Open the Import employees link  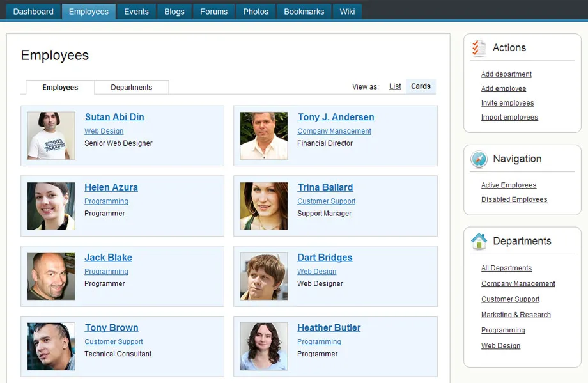[509, 118]
